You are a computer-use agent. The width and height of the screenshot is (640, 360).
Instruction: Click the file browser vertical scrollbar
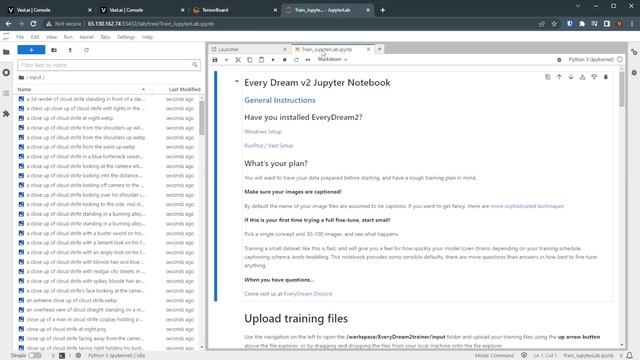[x=202, y=118]
